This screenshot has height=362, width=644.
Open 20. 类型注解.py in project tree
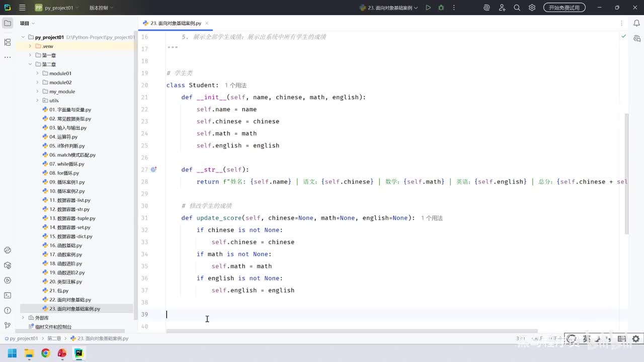click(x=65, y=282)
